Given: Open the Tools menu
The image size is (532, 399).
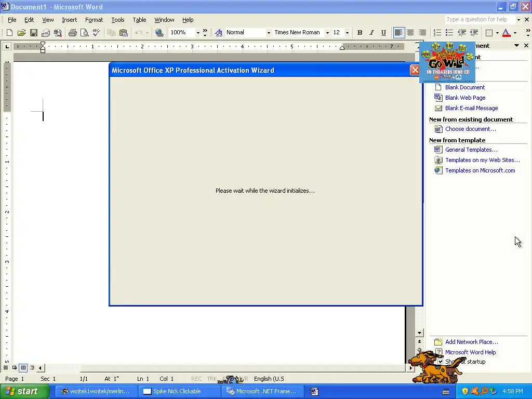Looking at the screenshot, I should click(118, 20).
